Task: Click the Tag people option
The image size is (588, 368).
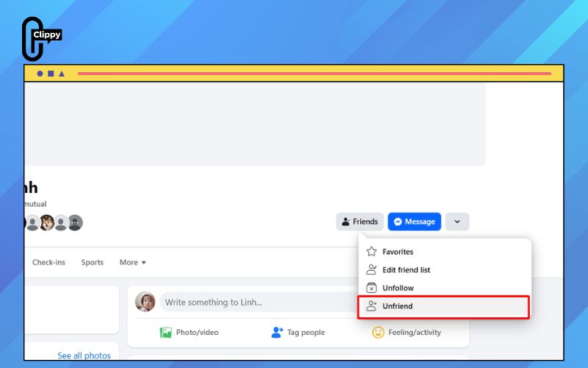Action: tap(298, 333)
